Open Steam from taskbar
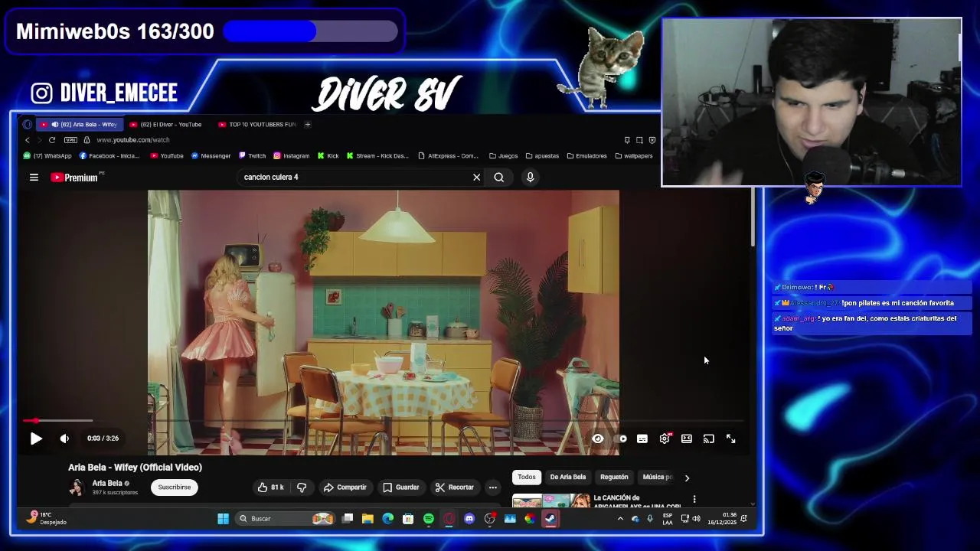The image size is (980, 551). pyautogui.click(x=550, y=518)
